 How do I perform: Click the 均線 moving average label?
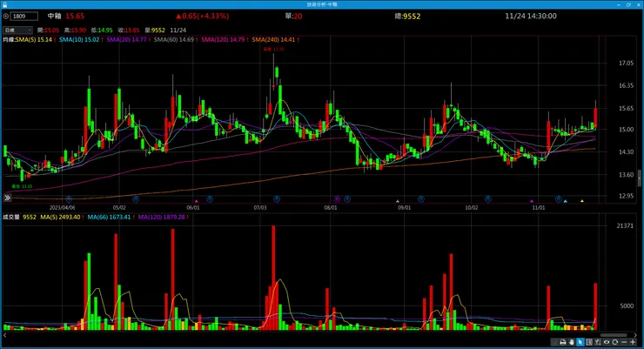coord(9,40)
